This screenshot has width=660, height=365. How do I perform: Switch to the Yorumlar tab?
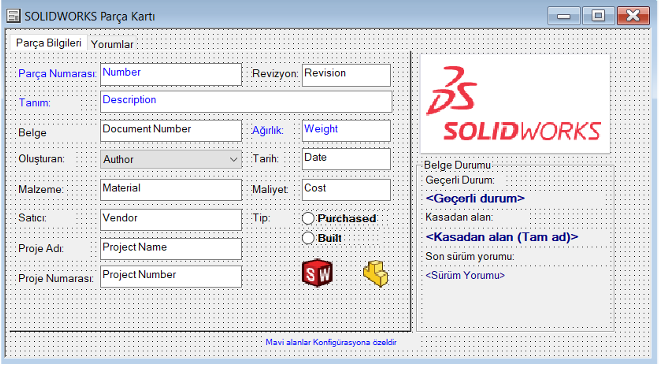coord(112,44)
